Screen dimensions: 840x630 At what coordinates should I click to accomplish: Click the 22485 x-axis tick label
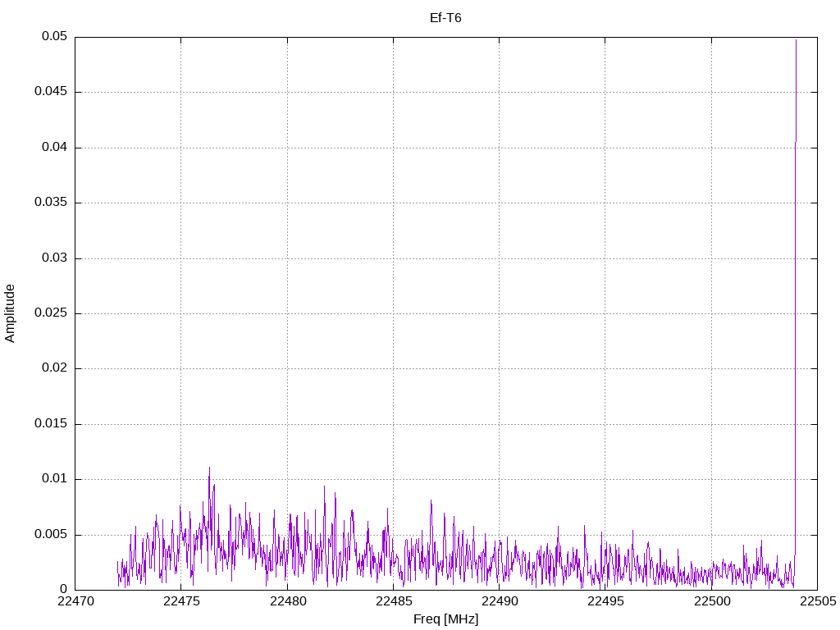pyautogui.click(x=393, y=601)
